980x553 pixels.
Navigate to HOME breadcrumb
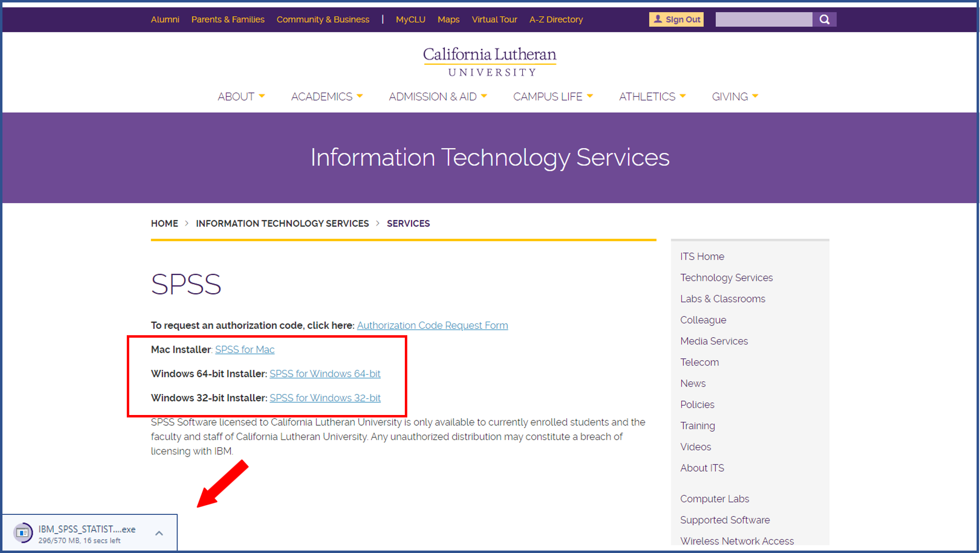tap(164, 224)
